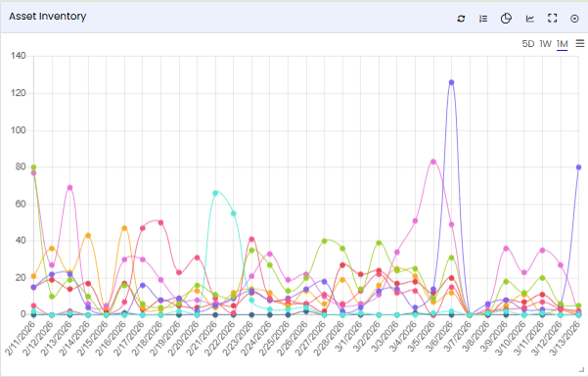This screenshot has width=588, height=377.
Task: Click the orange point at 2/16/2026 near 47
Action: (x=124, y=228)
